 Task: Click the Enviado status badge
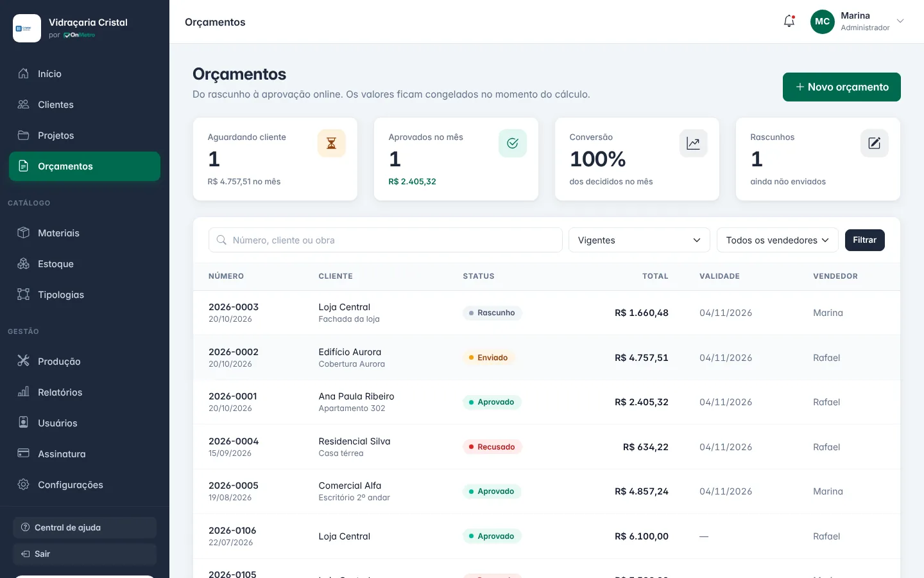point(489,358)
